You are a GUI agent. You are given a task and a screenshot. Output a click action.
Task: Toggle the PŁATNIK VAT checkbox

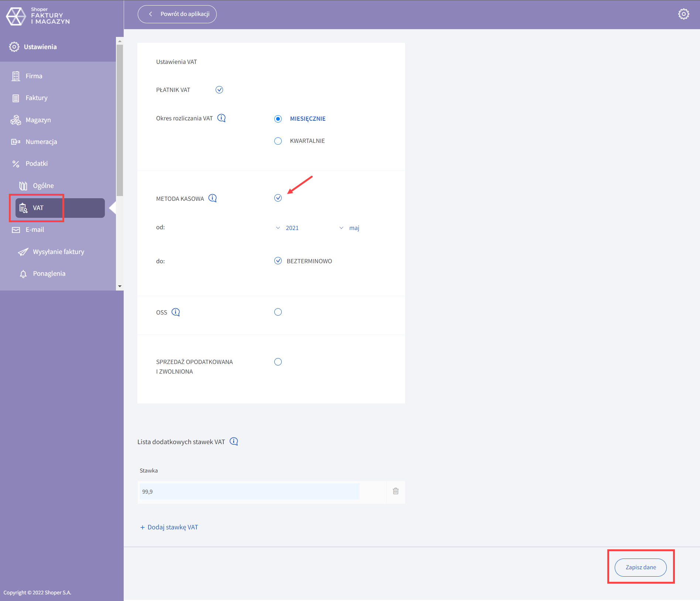(219, 90)
